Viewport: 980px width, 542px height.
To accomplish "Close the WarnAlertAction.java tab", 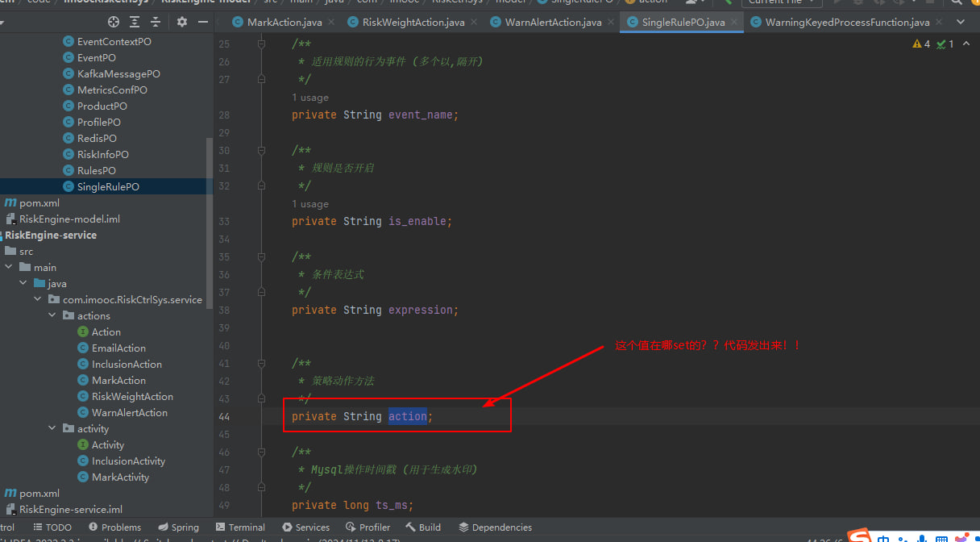I will pyautogui.click(x=611, y=23).
